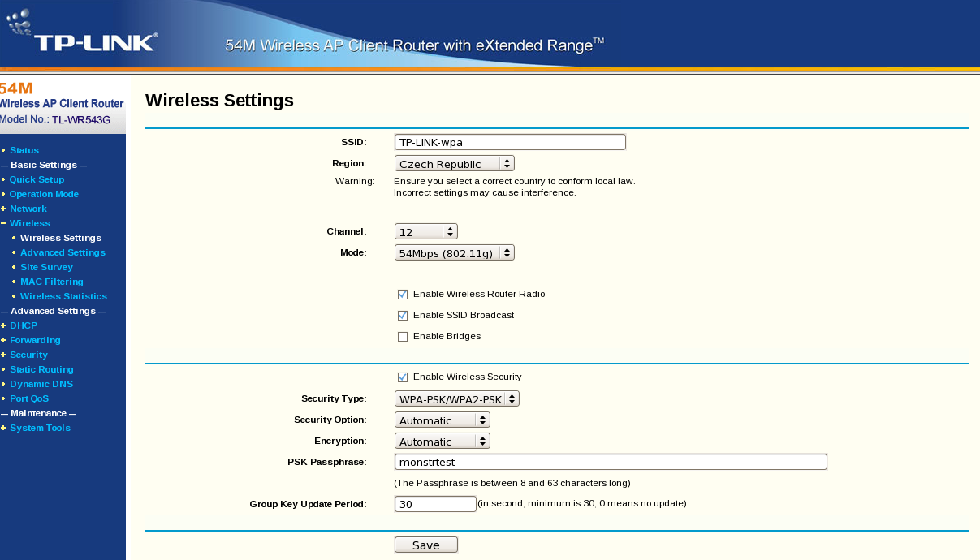
Task: Collapse the Wireless menu
Action: pos(30,223)
